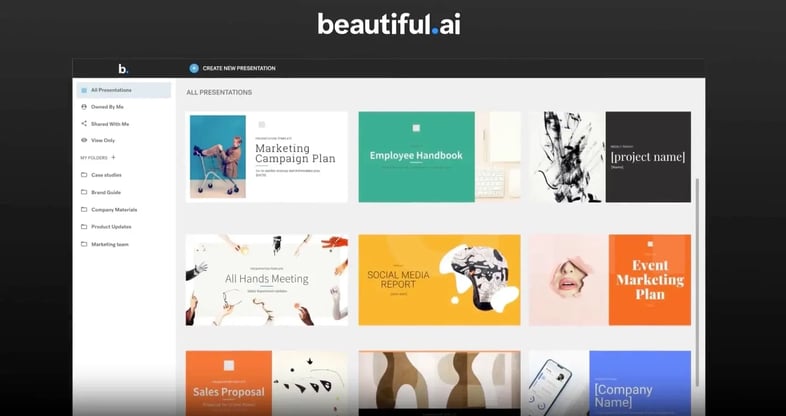The height and width of the screenshot is (416, 786).
Task: Select All Presentations in the sidebar
Action: [110, 90]
